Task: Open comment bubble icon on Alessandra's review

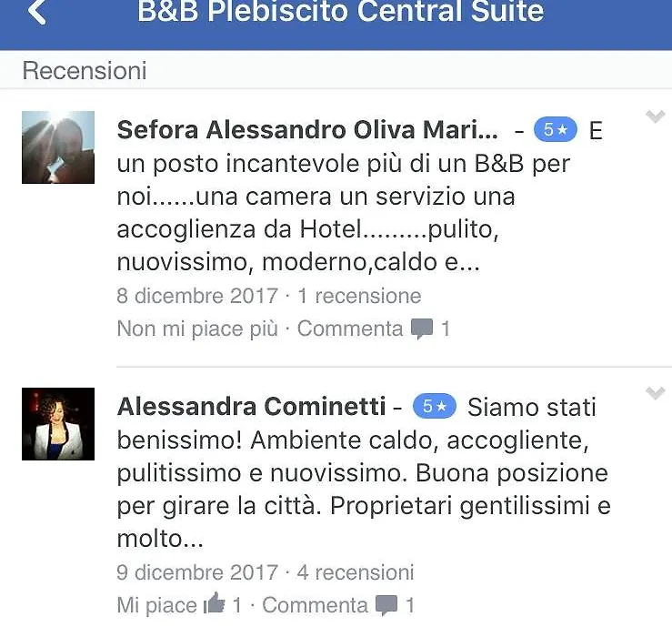Action: point(386,606)
